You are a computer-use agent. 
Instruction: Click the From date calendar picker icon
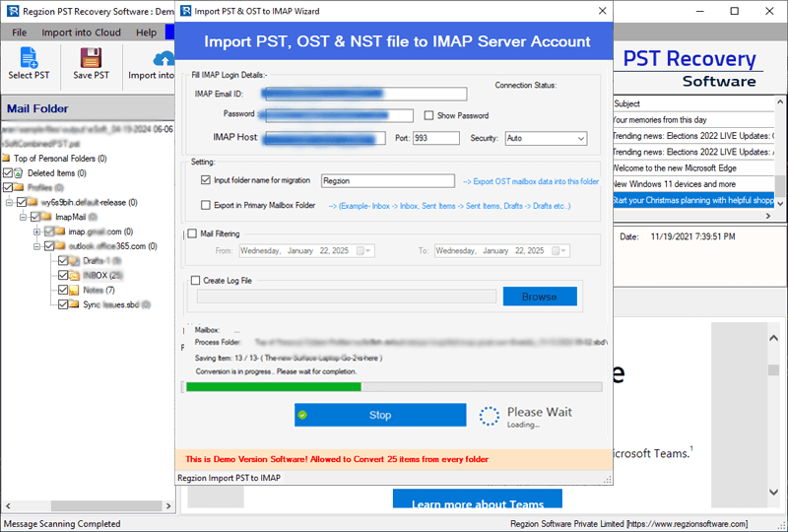click(x=366, y=251)
